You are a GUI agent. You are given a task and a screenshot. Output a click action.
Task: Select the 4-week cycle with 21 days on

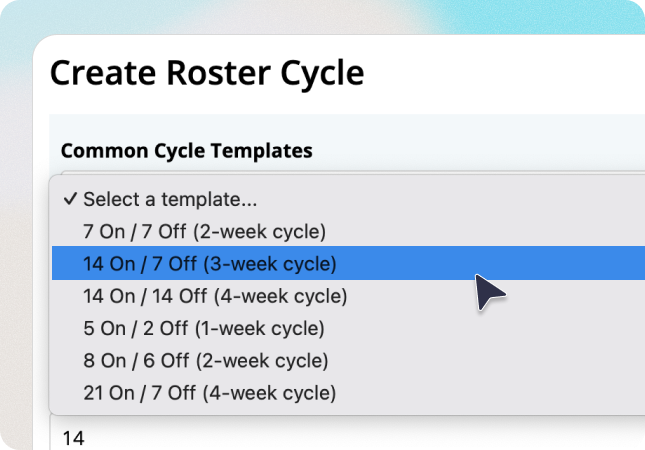348,392
